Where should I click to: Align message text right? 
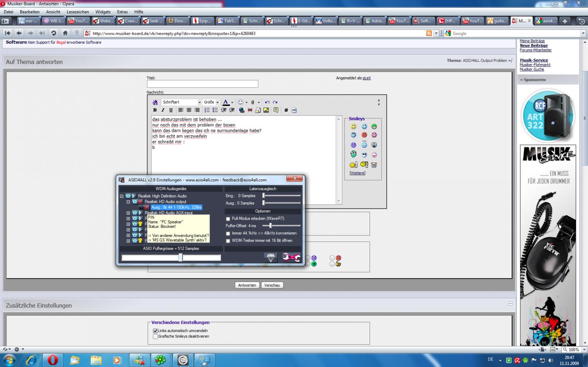[x=197, y=110]
